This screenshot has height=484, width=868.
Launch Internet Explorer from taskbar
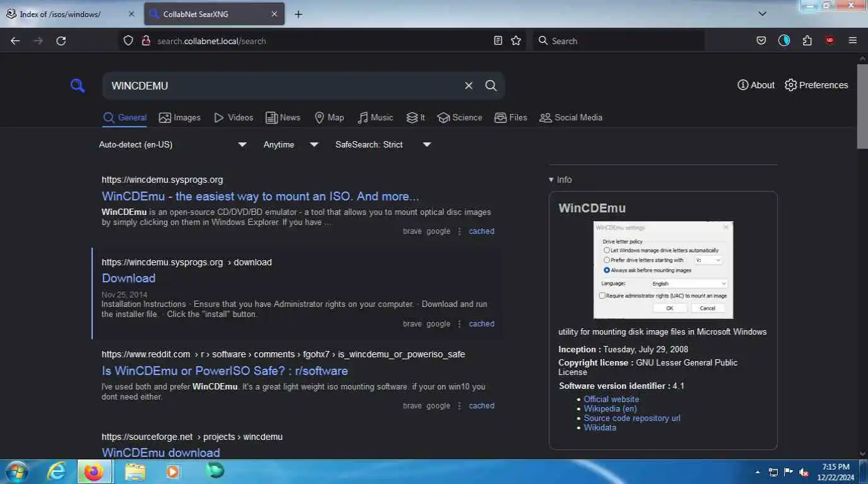pyautogui.click(x=57, y=471)
